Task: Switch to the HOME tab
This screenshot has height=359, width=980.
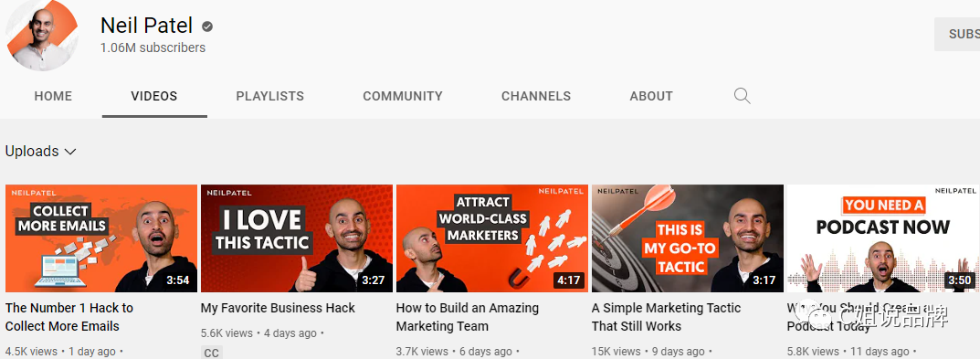Action: tap(53, 96)
